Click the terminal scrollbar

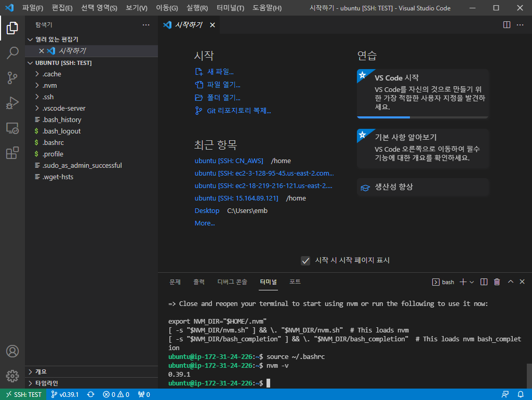tap(529, 376)
